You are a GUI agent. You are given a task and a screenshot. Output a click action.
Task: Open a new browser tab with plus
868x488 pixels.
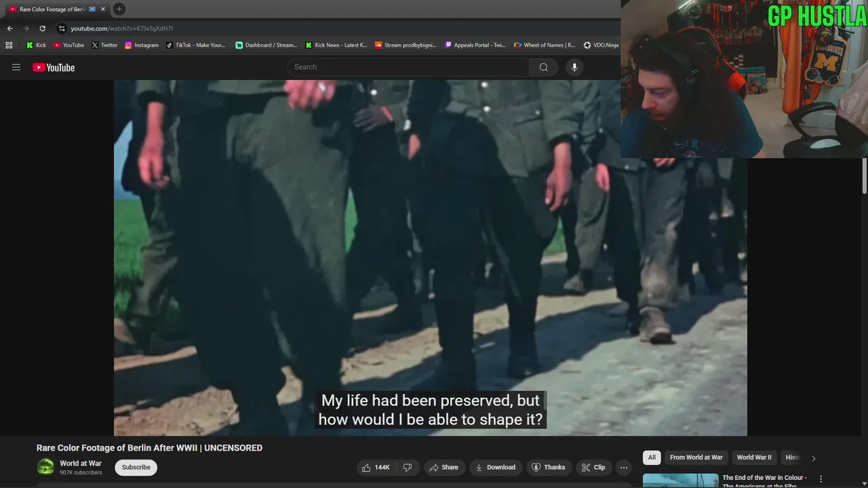pos(119,9)
